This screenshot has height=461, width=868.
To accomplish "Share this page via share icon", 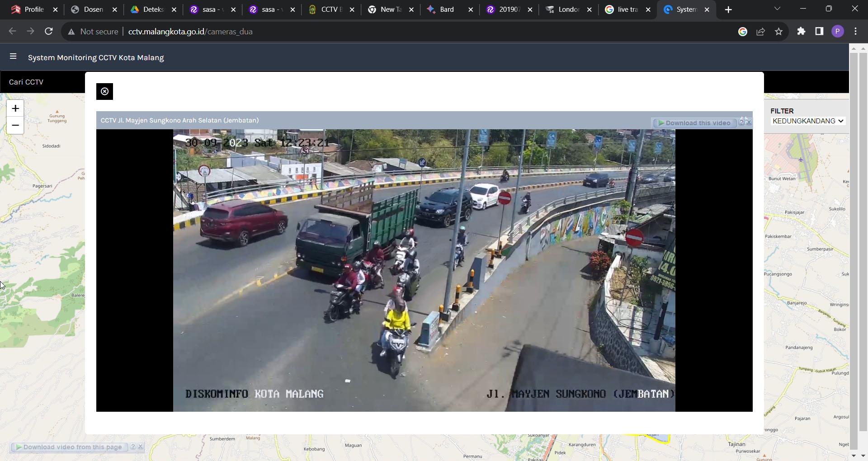I will point(761,31).
